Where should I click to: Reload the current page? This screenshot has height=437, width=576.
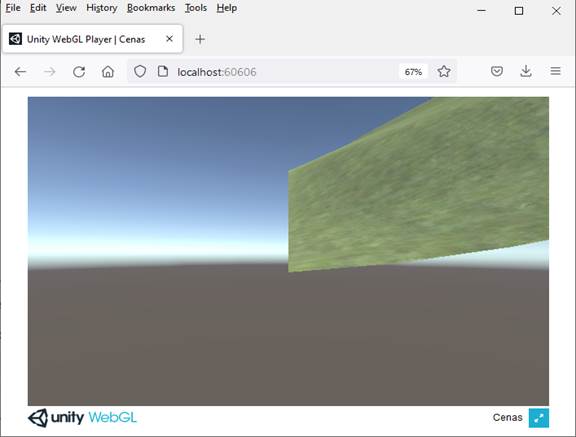click(x=79, y=72)
